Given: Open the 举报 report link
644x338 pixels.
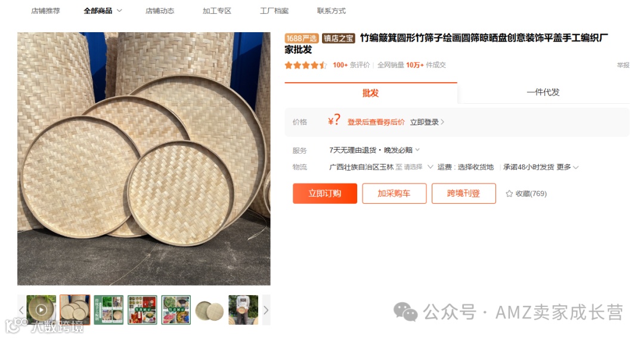Looking at the screenshot, I should click(x=623, y=65).
